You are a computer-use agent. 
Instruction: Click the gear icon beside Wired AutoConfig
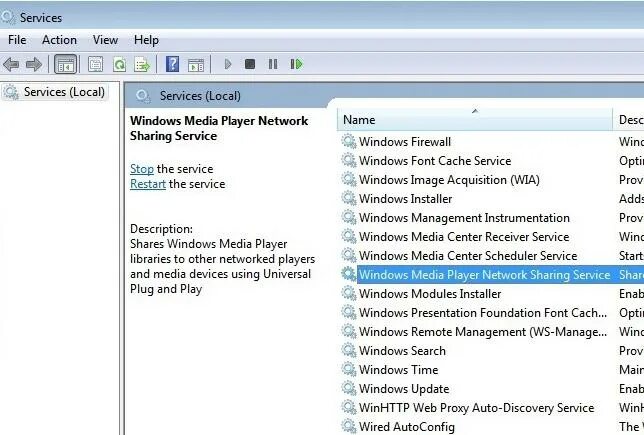pyautogui.click(x=349, y=426)
